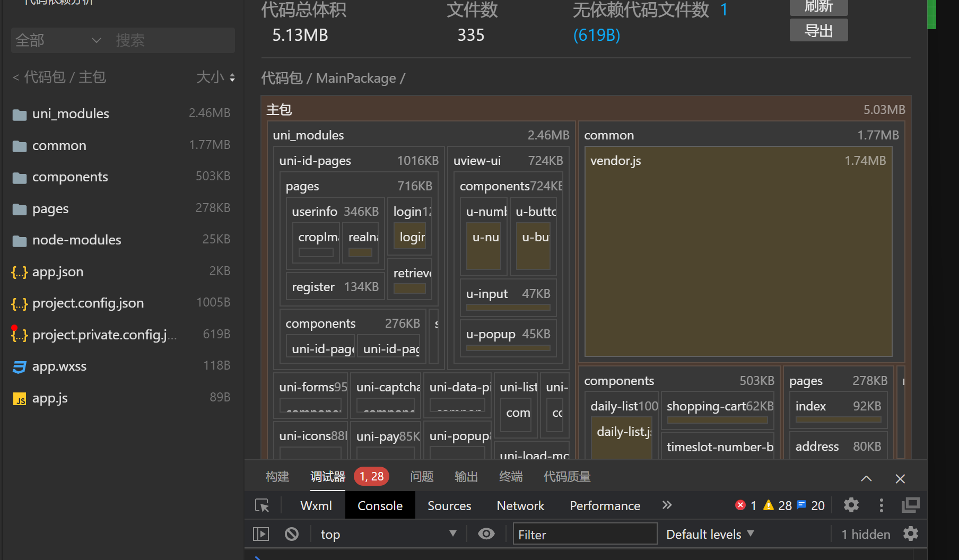This screenshot has height=560, width=959.
Task: Click the console Filter input field
Action: [x=585, y=534]
